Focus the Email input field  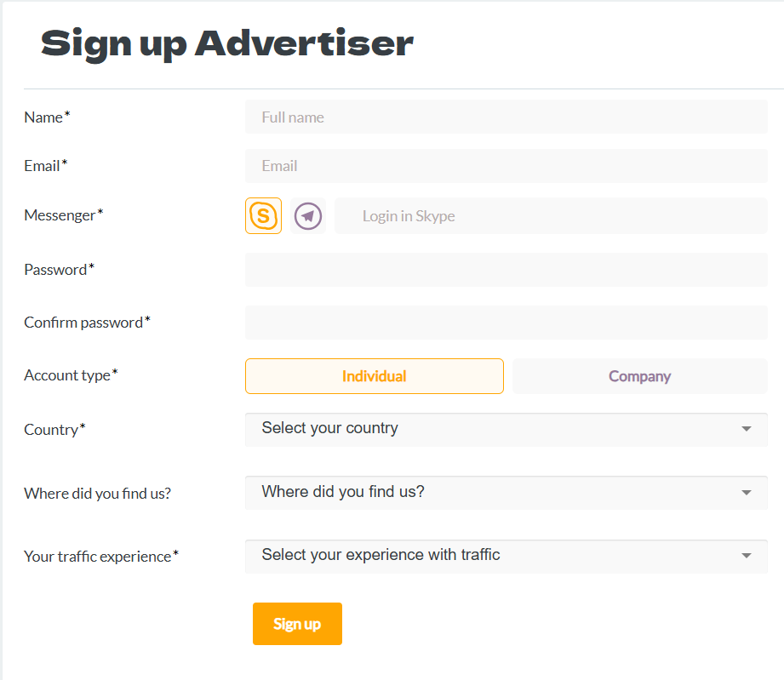(x=506, y=166)
